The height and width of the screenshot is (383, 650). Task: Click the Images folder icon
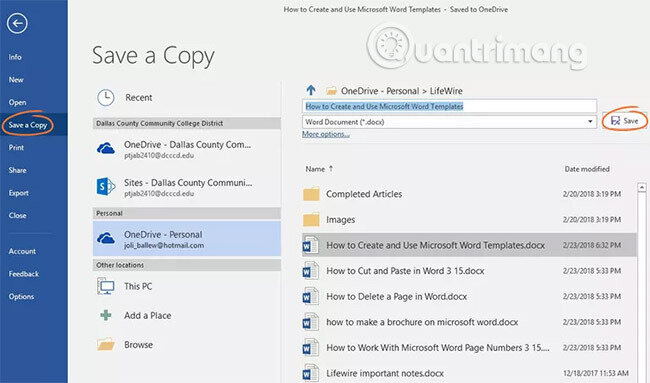click(311, 219)
